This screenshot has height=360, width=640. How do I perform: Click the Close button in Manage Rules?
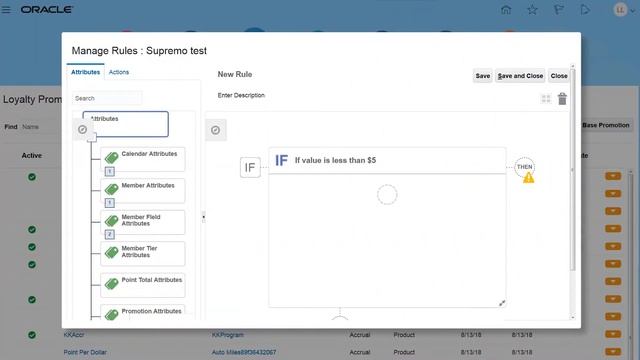coord(559,76)
